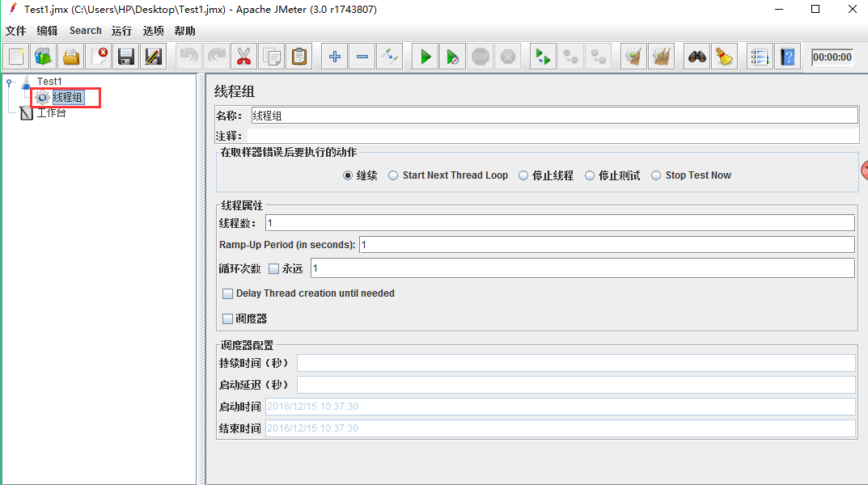Open the 选项 menu
Screen dimensions: 868x485
pyautogui.click(x=154, y=31)
